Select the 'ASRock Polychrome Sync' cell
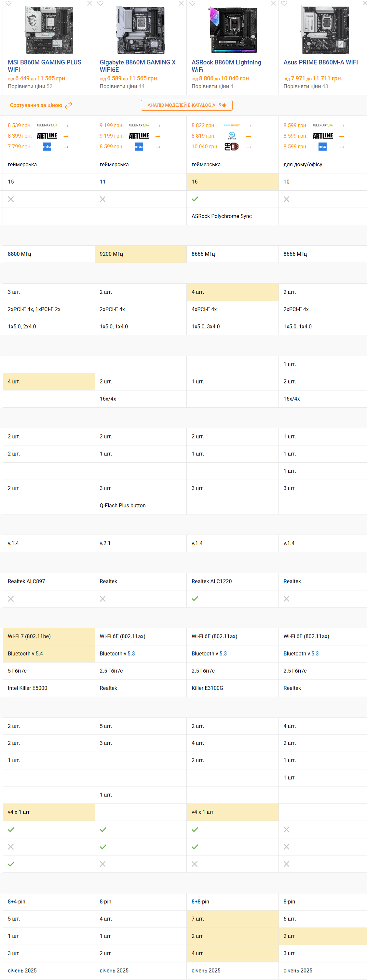This screenshot has width=367, height=980. click(232, 216)
